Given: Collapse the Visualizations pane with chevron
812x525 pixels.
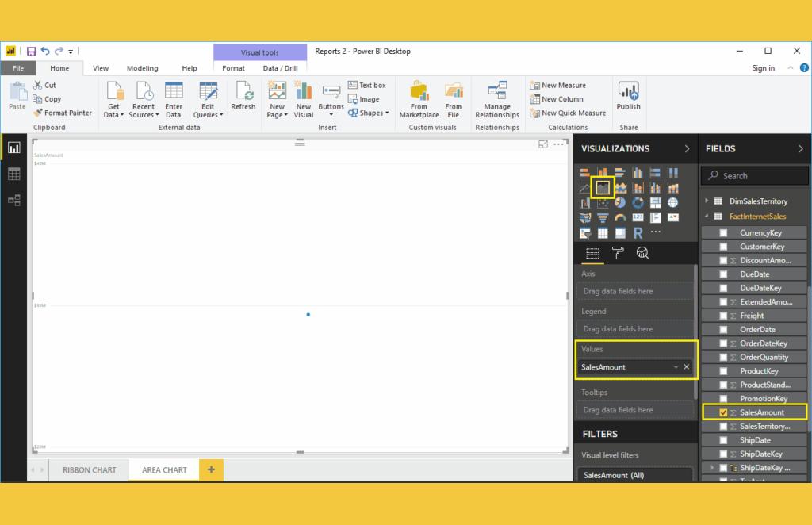Looking at the screenshot, I should click(x=687, y=149).
